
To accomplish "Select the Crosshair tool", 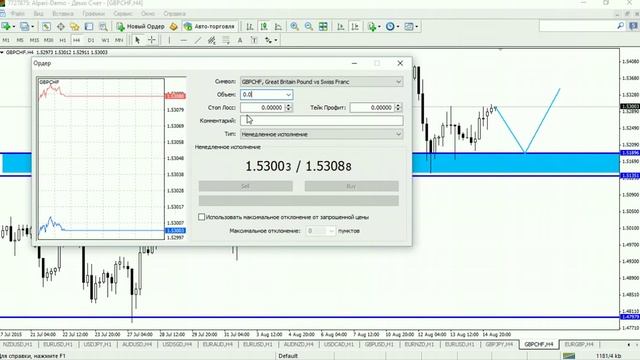I will (x=152, y=40).
